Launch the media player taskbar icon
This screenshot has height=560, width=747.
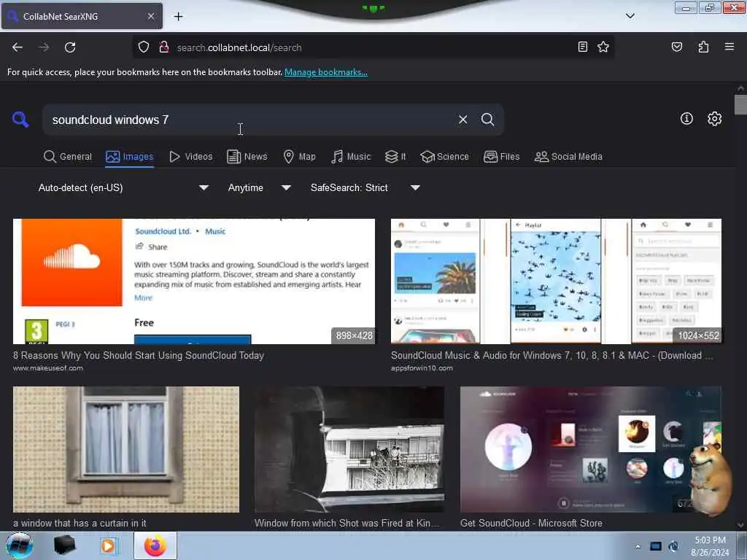(108, 545)
